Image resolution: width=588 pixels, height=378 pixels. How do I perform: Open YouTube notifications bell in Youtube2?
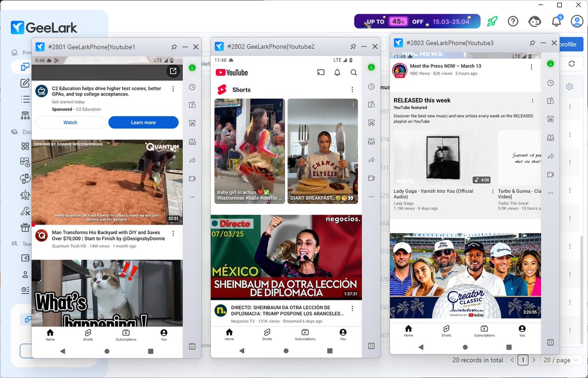pos(337,73)
